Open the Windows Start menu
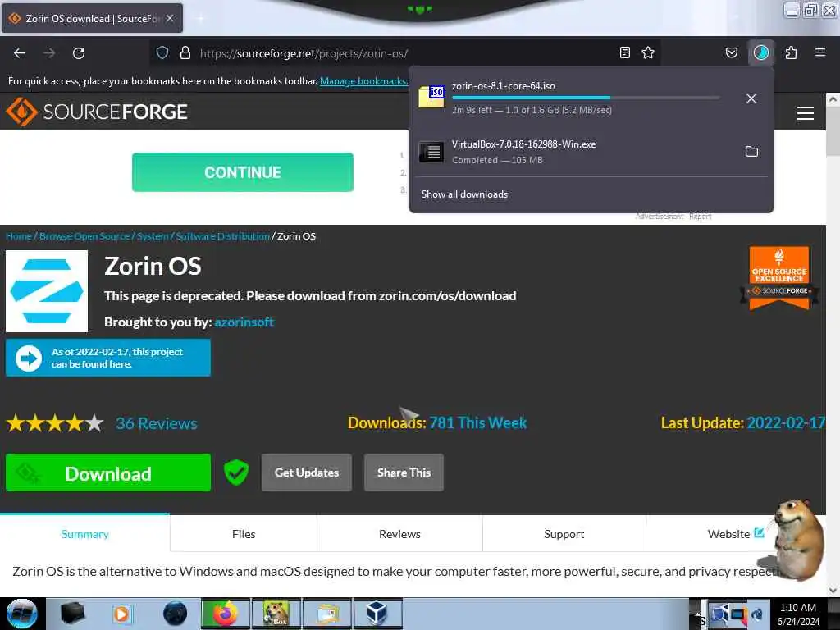The height and width of the screenshot is (630, 840). pos(21,614)
